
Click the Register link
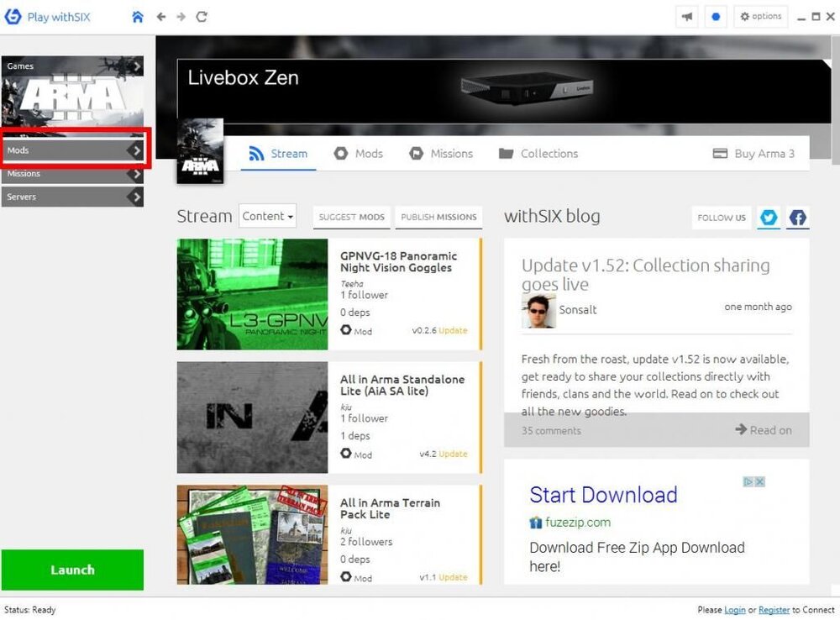click(x=774, y=610)
